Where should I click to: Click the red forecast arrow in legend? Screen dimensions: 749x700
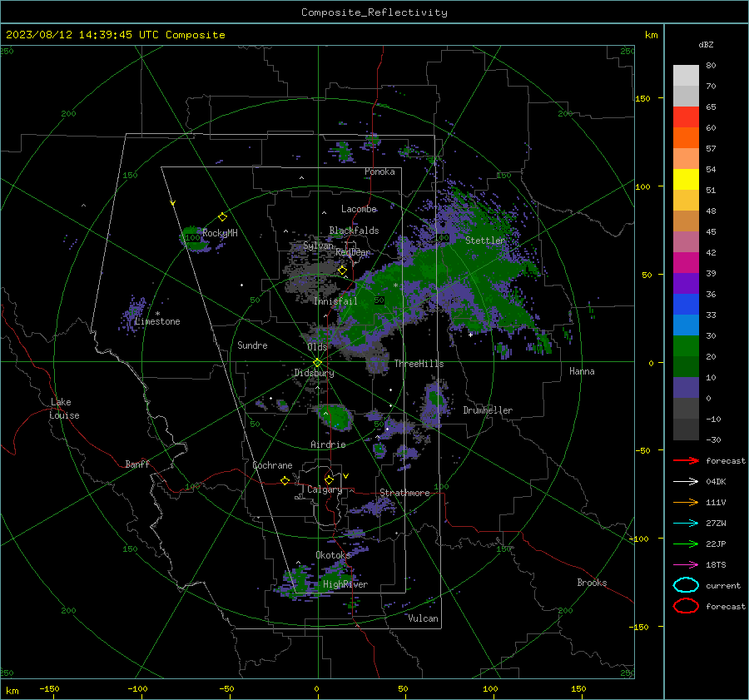pos(686,460)
